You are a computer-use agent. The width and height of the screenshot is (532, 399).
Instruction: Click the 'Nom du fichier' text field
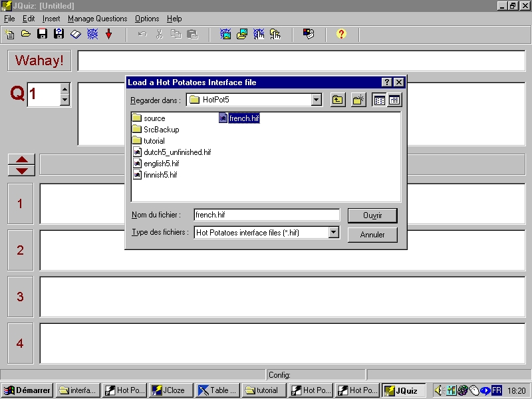[267, 215]
